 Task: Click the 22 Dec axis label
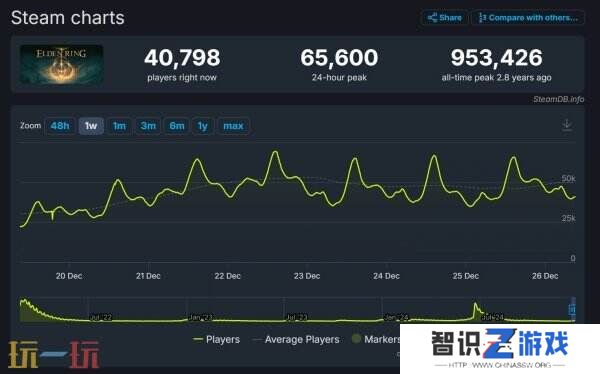(x=228, y=276)
